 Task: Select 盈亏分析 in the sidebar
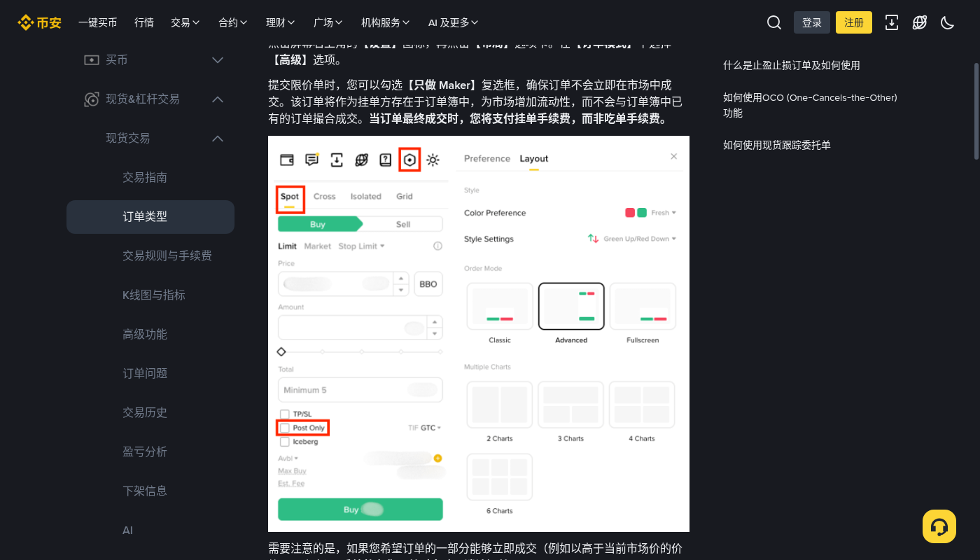150,452
